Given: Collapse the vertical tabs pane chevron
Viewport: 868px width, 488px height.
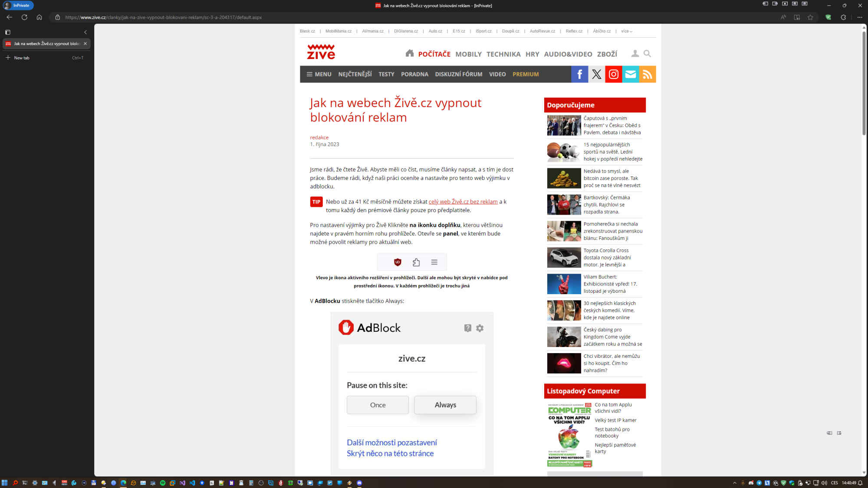Looking at the screenshot, I should pyautogui.click(x=85, y=32).
